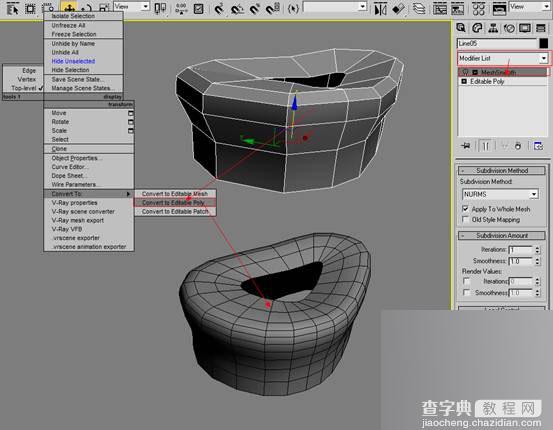
Task: Click the black object color swatch
Action: pos(543,43)
